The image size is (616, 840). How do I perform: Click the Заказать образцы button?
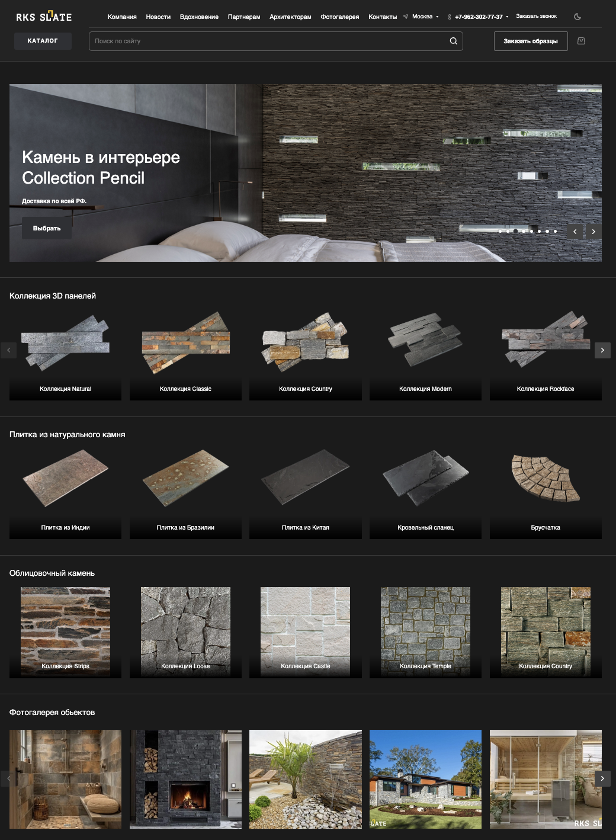pyautogui.click(x=531, y=41)
